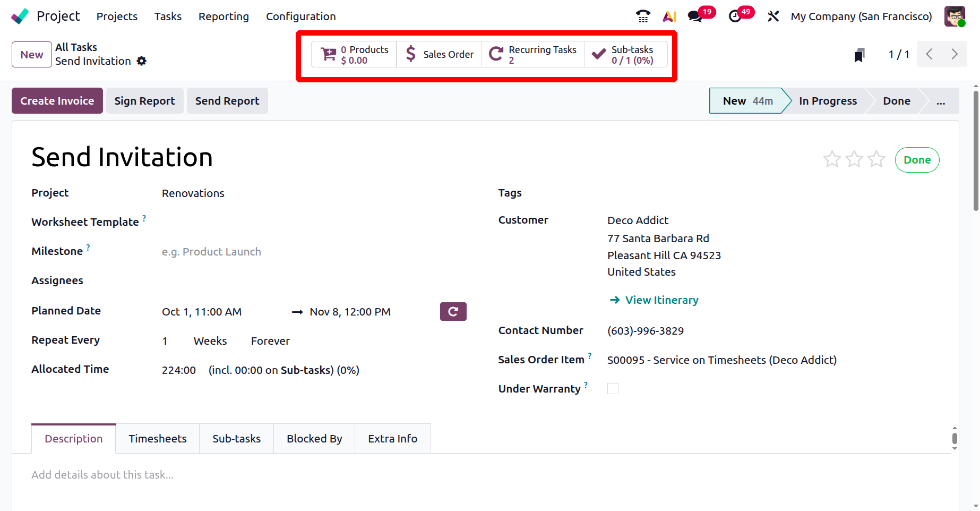Click the Project app logo icon
The height and width of the screenshot is (511, 980).
point(20,16)
